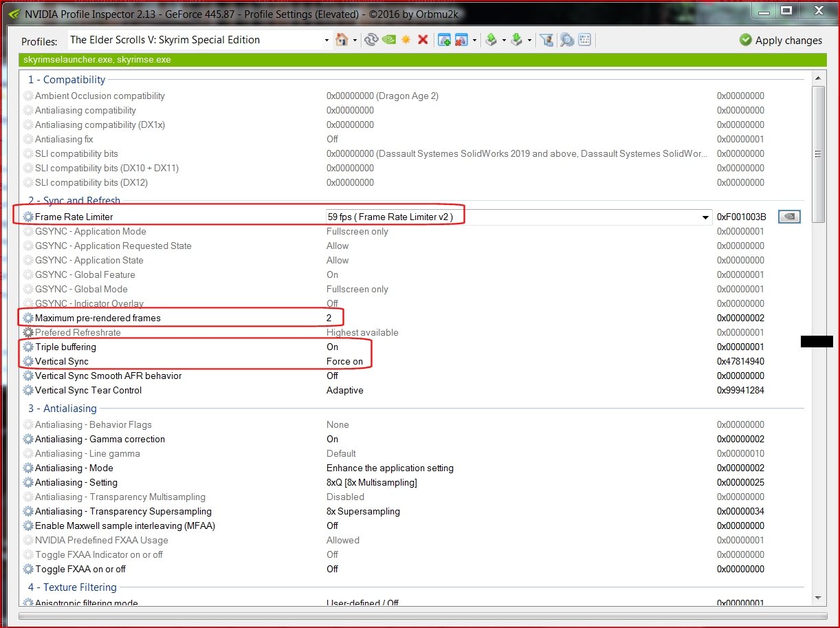
Task: Click gear icon beside Antialiasing - Gamma correction
Action: tap(28, 439)
